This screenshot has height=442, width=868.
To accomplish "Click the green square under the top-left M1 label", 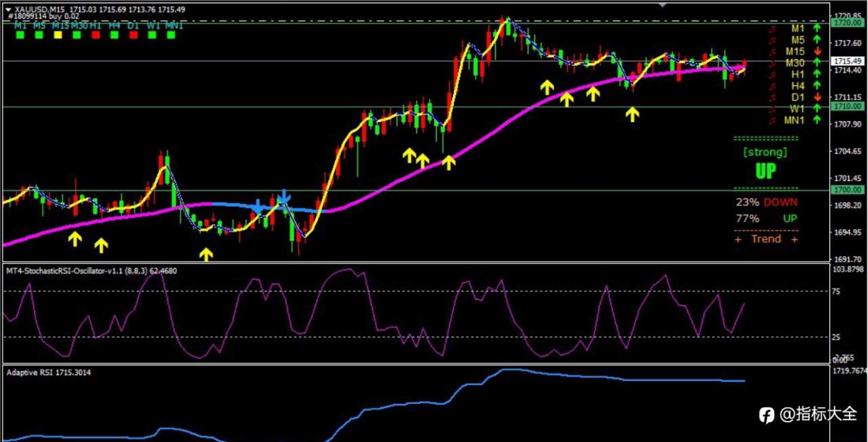I will tap(20, 34).
